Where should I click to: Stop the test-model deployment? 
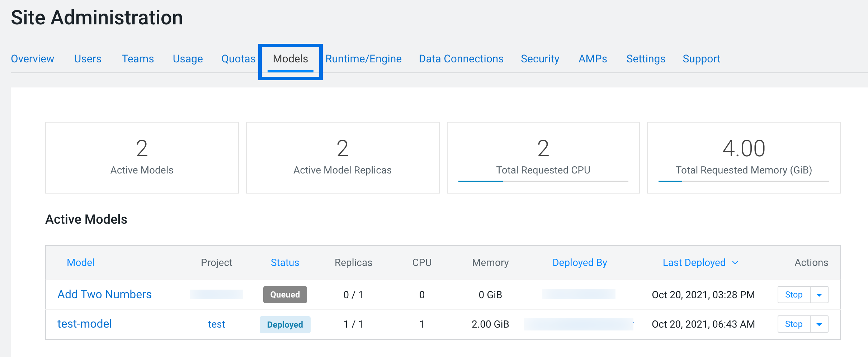793,324
